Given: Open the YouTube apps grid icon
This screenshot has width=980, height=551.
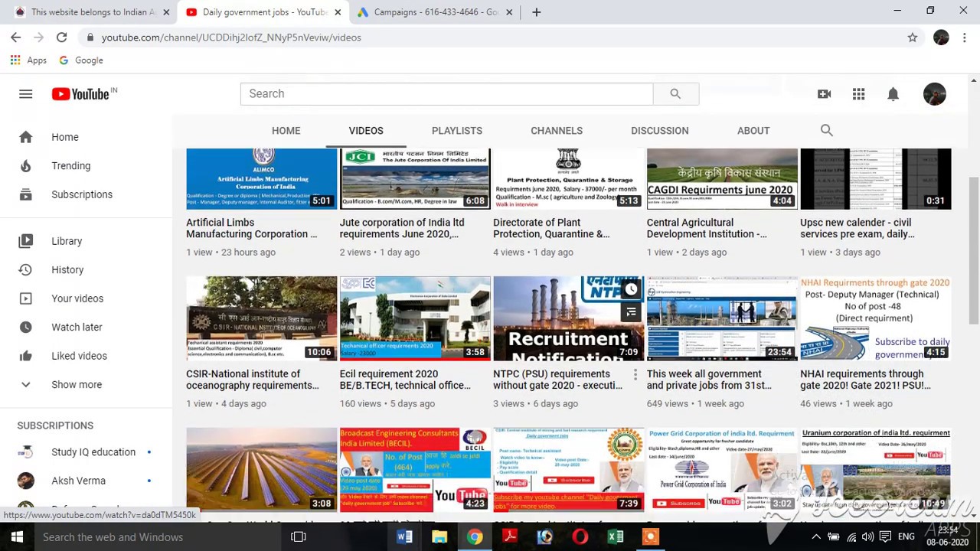Looking at the screenshot, I should coord(858,93).
